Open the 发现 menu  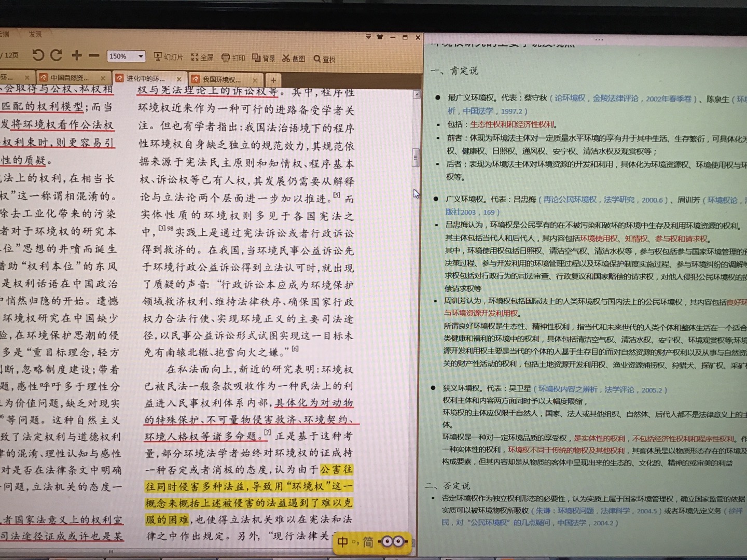[35, 34]
